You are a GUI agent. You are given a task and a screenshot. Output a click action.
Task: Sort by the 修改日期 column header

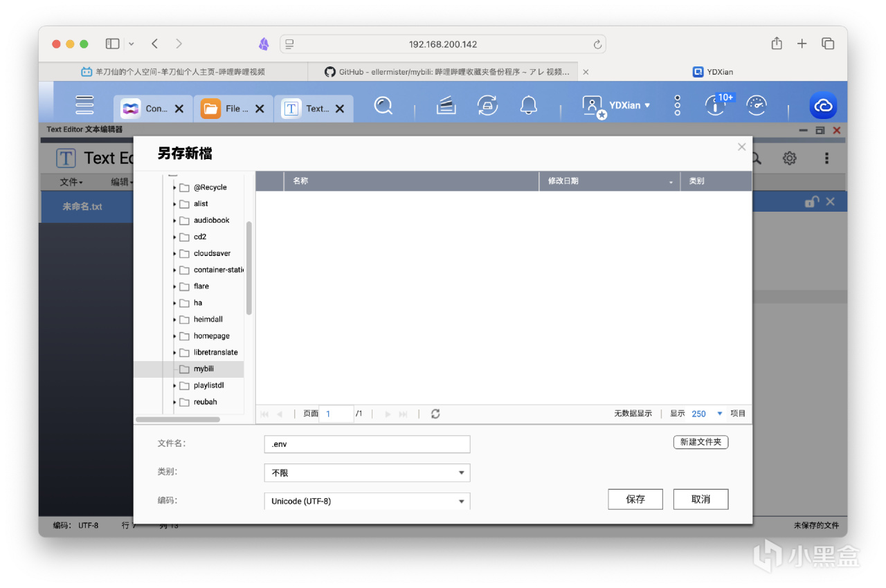coord(609,181)
